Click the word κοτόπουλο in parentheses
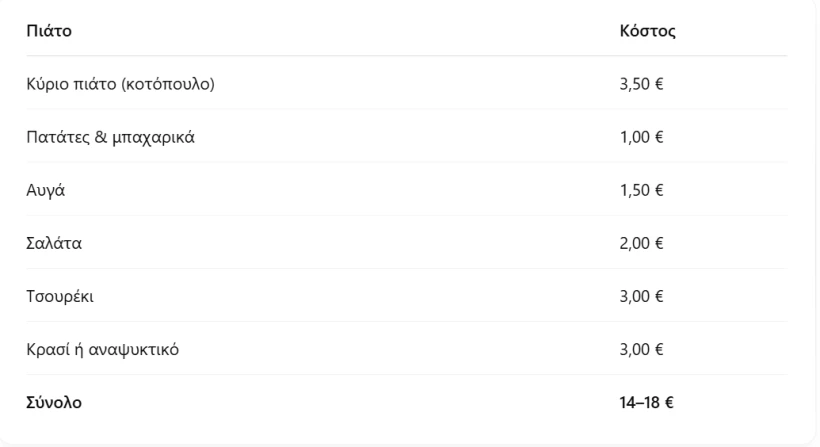The width and height of the screenshot is (820, 447). click(168, 84)
